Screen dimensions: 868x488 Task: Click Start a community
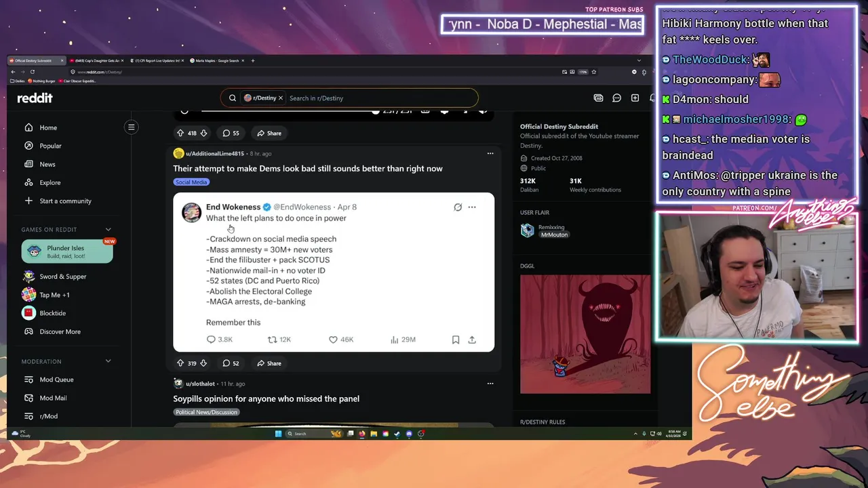tap(65, 201)
